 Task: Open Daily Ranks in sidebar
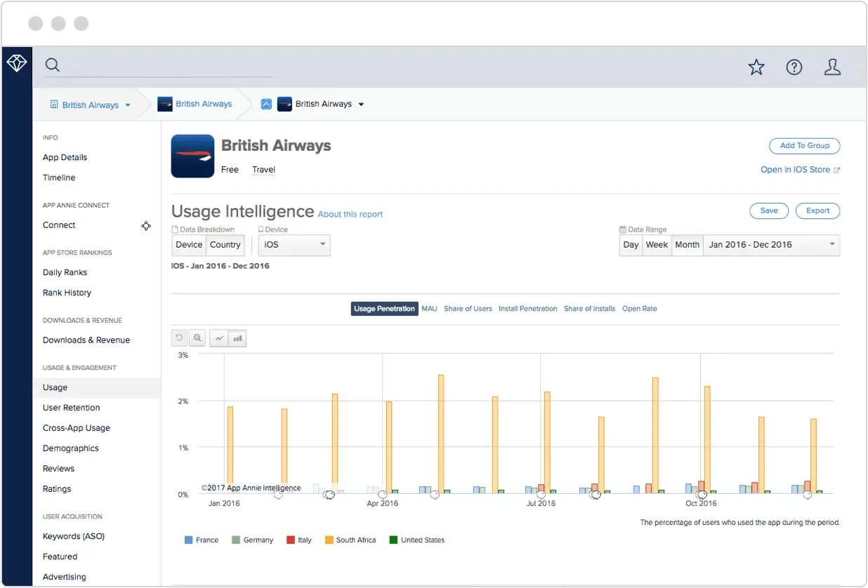65,273
